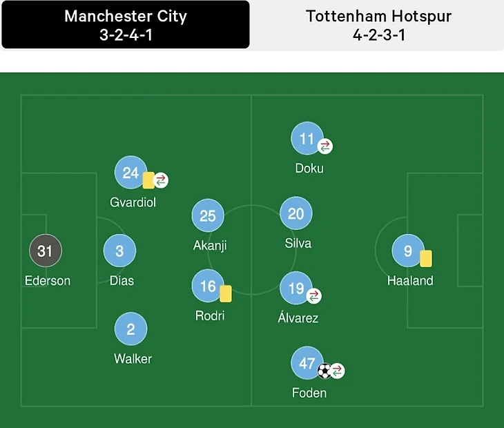Select Rodri's number 16 player circle
Viewport: 504px width, 428px height.
coord(208,286)
